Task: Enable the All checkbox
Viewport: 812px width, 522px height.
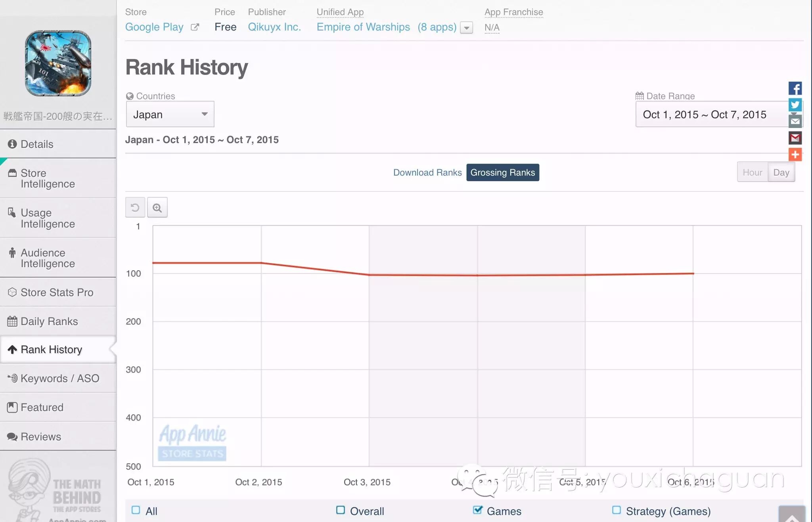Action: 136,510
